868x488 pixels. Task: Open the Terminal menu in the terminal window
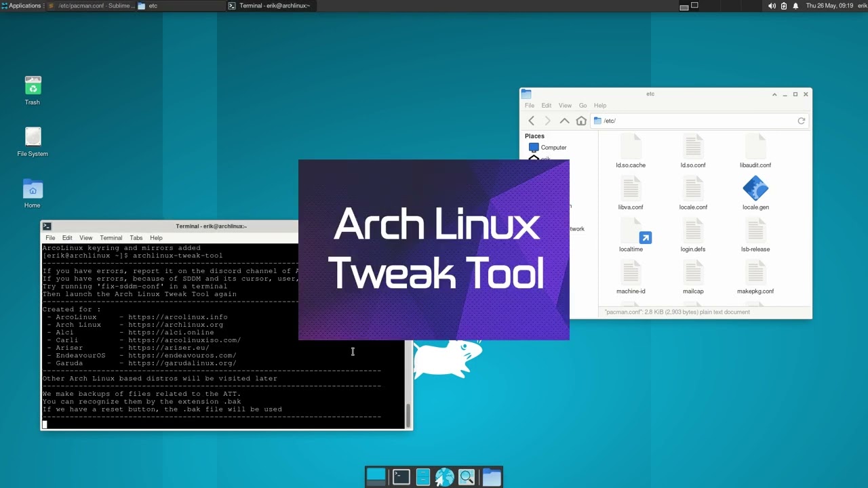(111, 238)
